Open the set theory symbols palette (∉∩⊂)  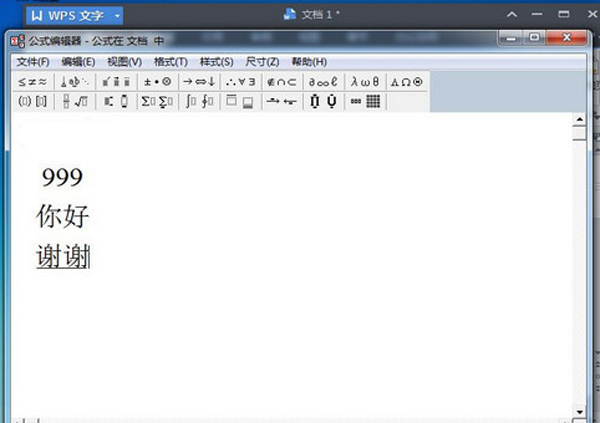click(282, 82)
